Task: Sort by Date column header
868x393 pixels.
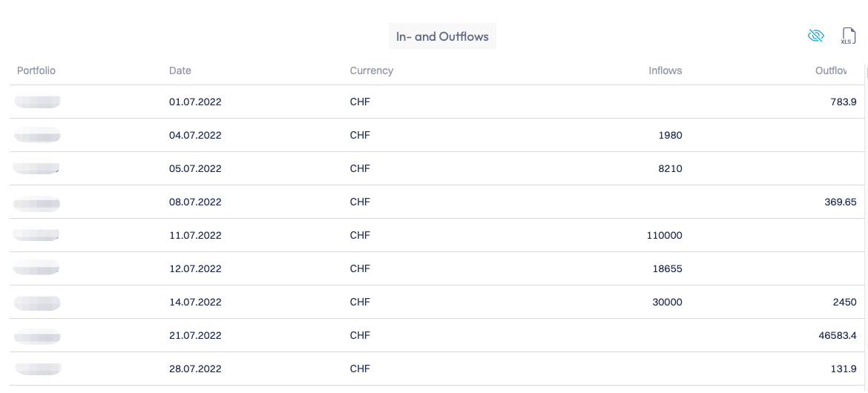Action: (x=180, y=70)
